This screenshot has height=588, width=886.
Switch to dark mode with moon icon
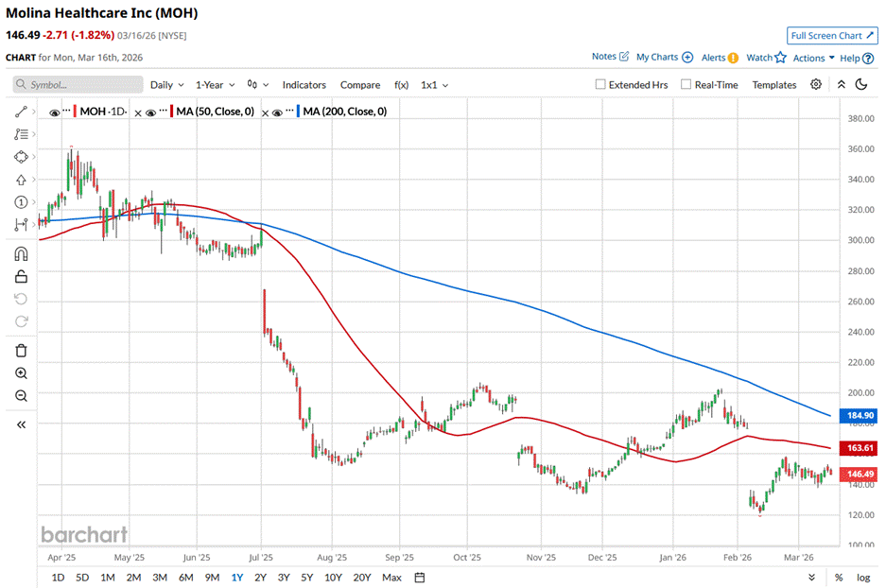coord(861,85)
